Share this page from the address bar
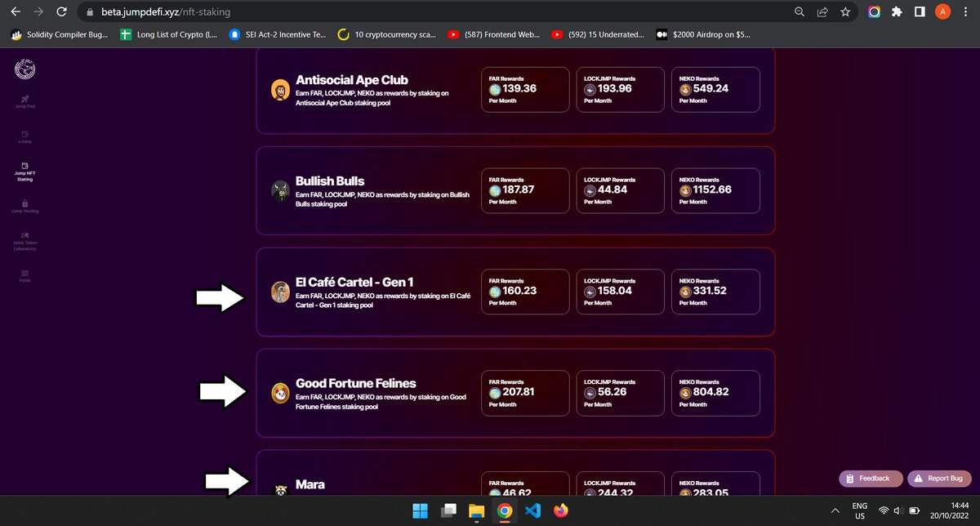 (x=822, y=12)
